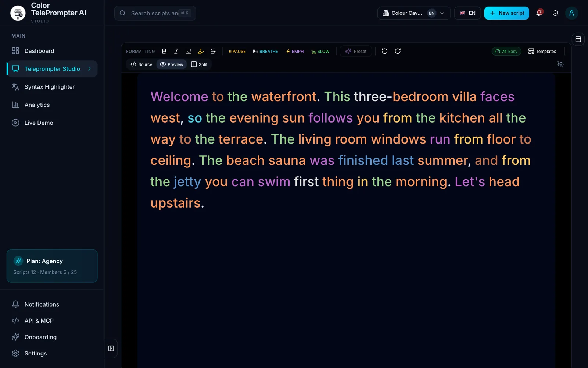Click the word "finished" in the script
The image size is (588, 368).
pos(363,160)
